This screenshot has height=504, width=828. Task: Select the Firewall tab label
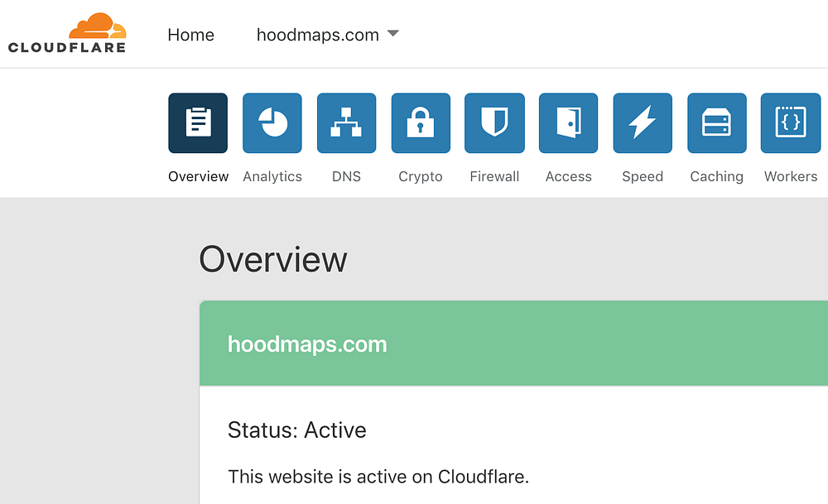[495, 176]
